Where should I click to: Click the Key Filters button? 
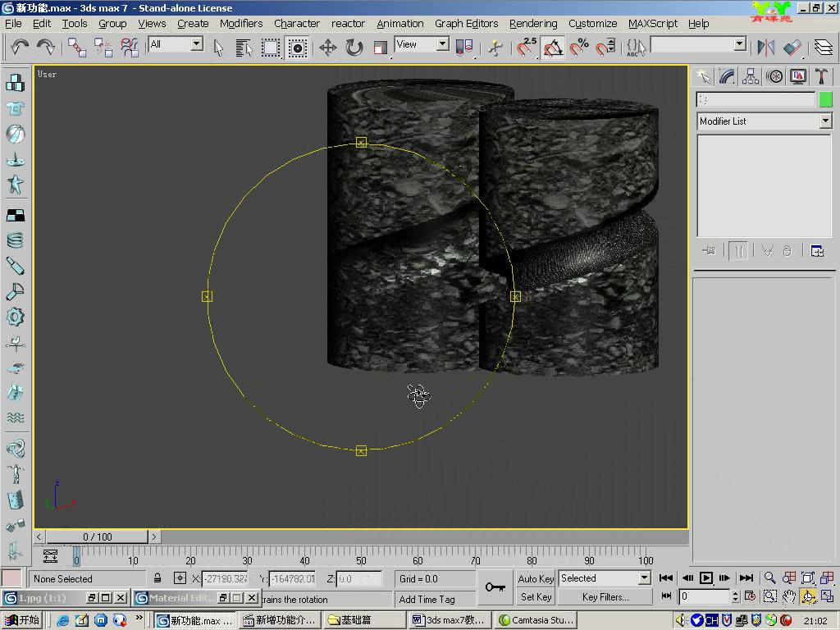[x=605, y=597]
